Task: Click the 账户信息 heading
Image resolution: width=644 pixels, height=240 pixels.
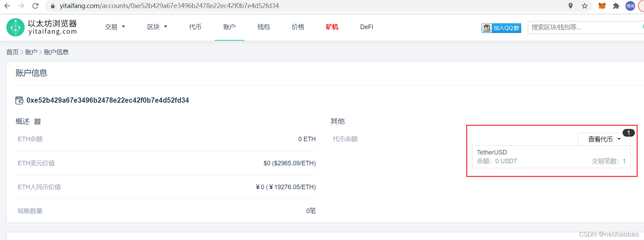Action: click(32, 73)
